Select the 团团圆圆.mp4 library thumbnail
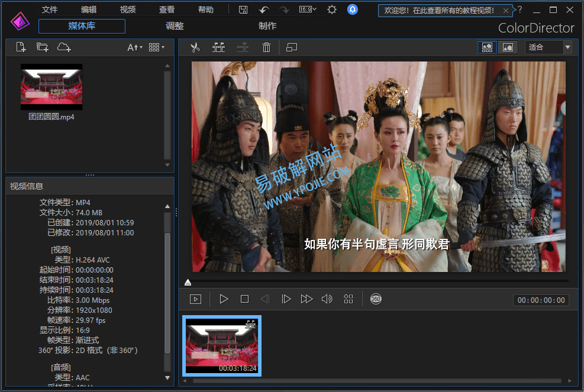This screenshot has width=584, height=392. click(x=51, y=87)
